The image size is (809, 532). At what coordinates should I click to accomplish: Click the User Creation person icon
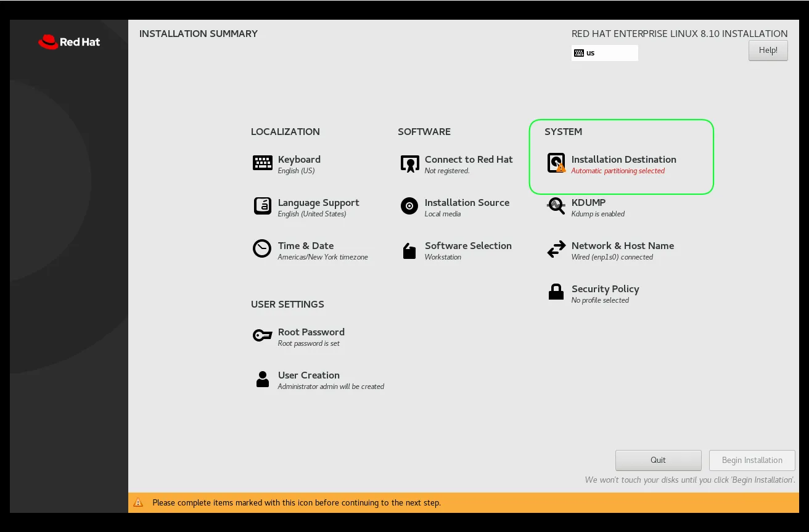coord(263,379)
